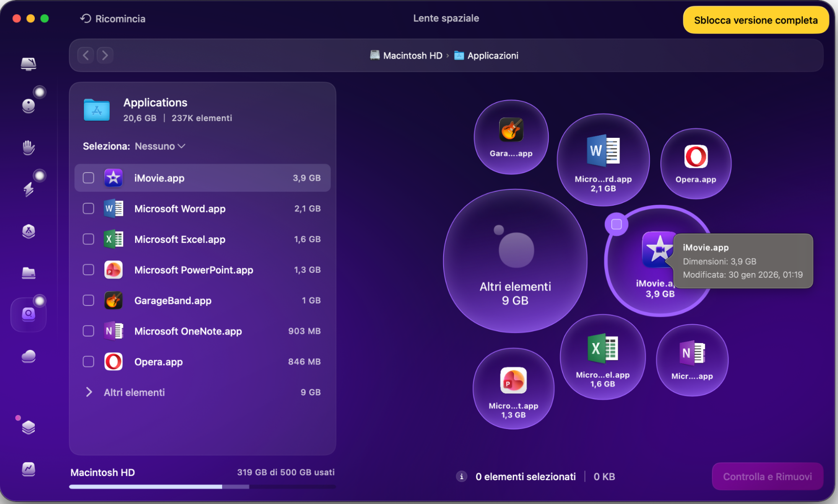Click the Macintosh HD storage usage bar
This screenshot has height=504, width=838.
(x=202, y=486)
